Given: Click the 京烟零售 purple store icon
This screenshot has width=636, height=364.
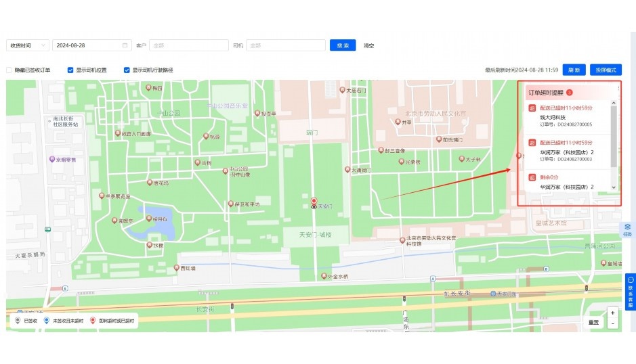Looking at the screenshot, I should click(51, 159).
